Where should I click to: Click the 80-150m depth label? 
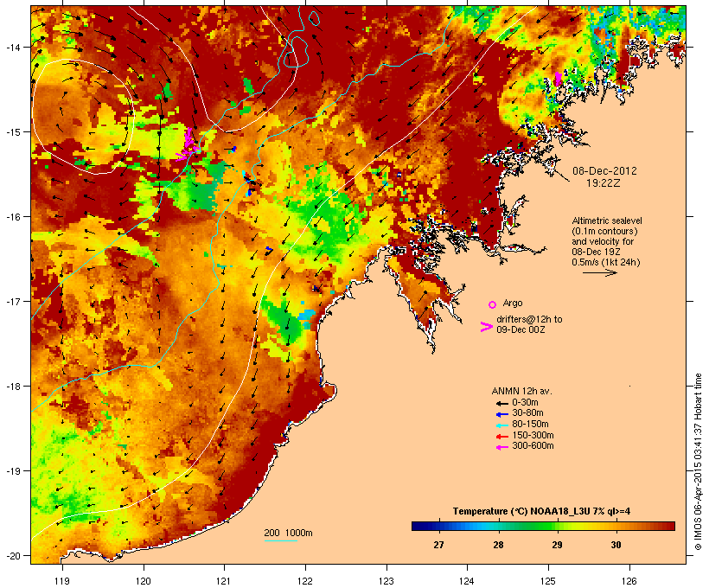coord(530,425)
